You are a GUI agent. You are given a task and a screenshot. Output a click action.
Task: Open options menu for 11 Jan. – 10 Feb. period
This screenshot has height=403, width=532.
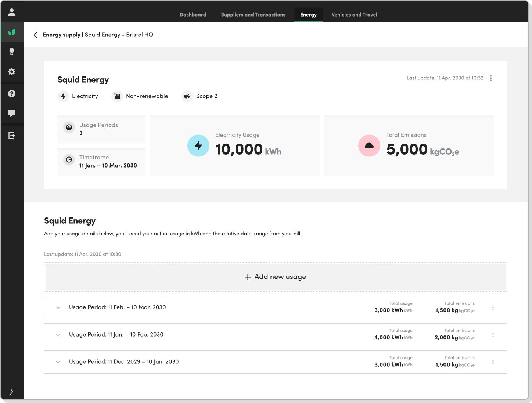coord(493,335)
